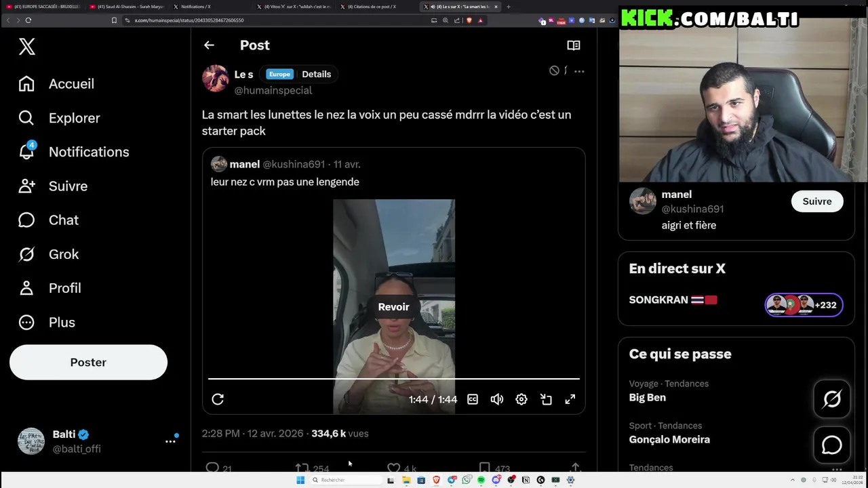Open floating chat bubble button

[x=832, y=445]
